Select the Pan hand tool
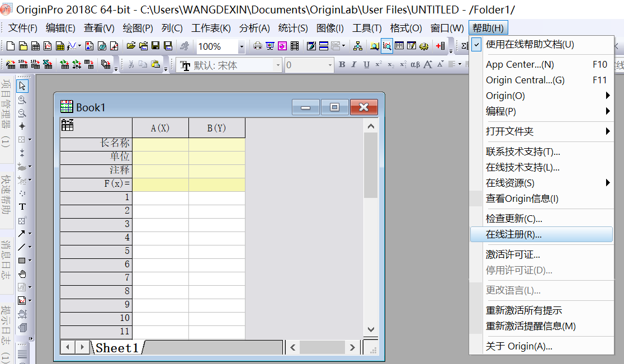The height and width of the screenshot is (364, 624). (x=22, y=274)
